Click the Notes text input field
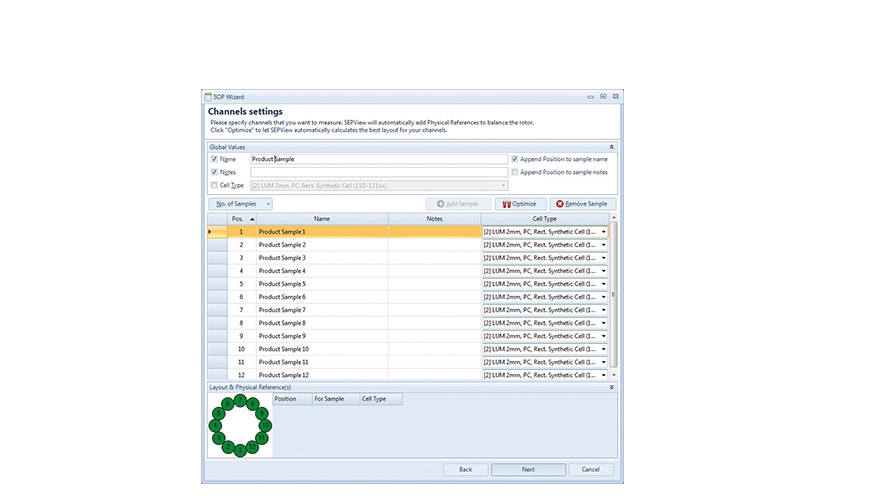The width and height of the screenshot is (885, 500). click(378, 172)
